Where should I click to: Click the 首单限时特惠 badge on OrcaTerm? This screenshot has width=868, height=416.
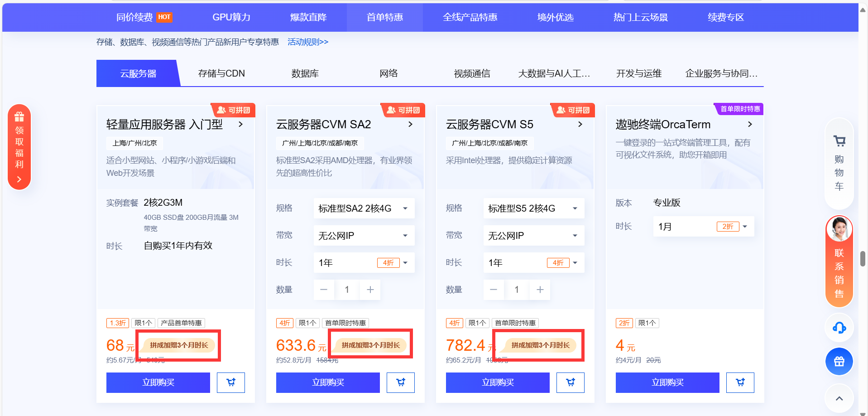740,109
